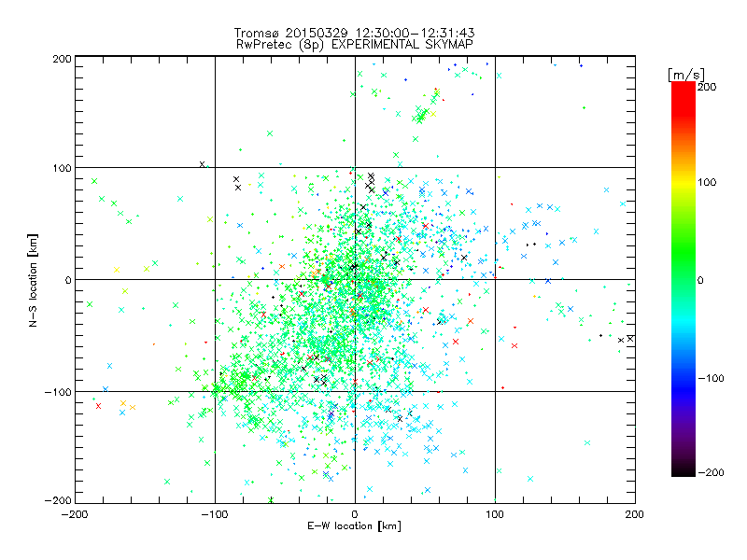The width and height of the screenshot is (747, 560).
Task: Click the E-W location [km] axis label
Action: [x=355, y=526]
